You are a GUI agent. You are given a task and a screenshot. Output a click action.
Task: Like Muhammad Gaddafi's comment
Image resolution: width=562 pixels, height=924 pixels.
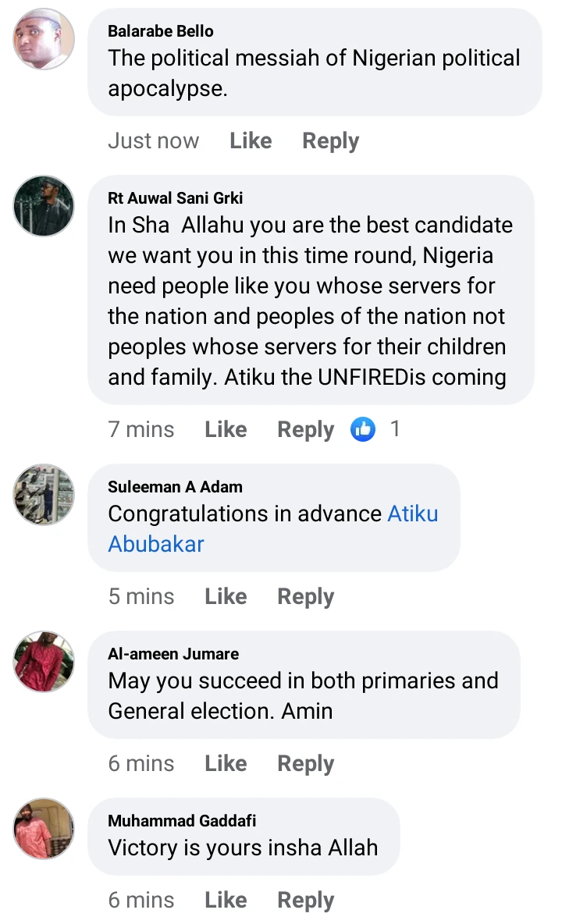[226, 900]
